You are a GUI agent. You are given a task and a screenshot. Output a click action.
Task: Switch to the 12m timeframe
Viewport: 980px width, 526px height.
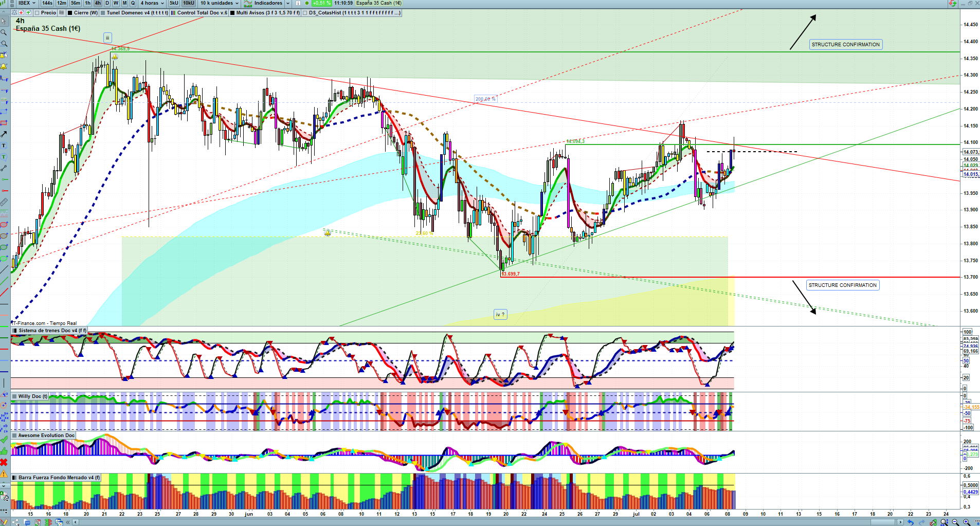tap(62, 3)
